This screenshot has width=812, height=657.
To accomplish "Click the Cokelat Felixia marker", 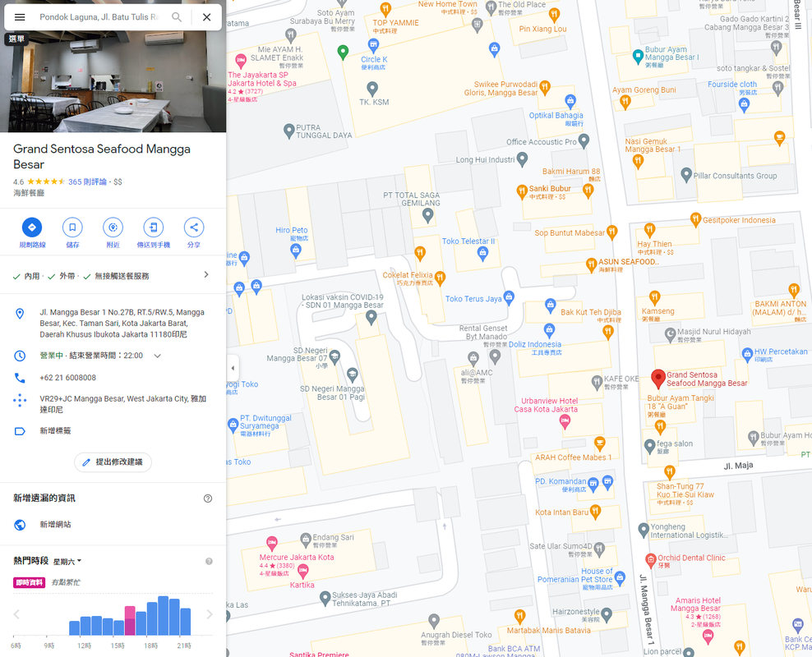I will coord(441,278).
